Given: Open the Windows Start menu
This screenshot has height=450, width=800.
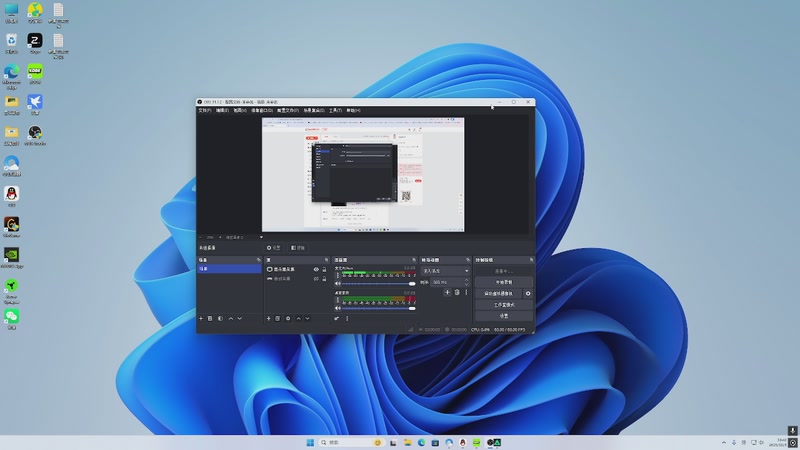Looking at the screenshot, I should pos(310,442).
